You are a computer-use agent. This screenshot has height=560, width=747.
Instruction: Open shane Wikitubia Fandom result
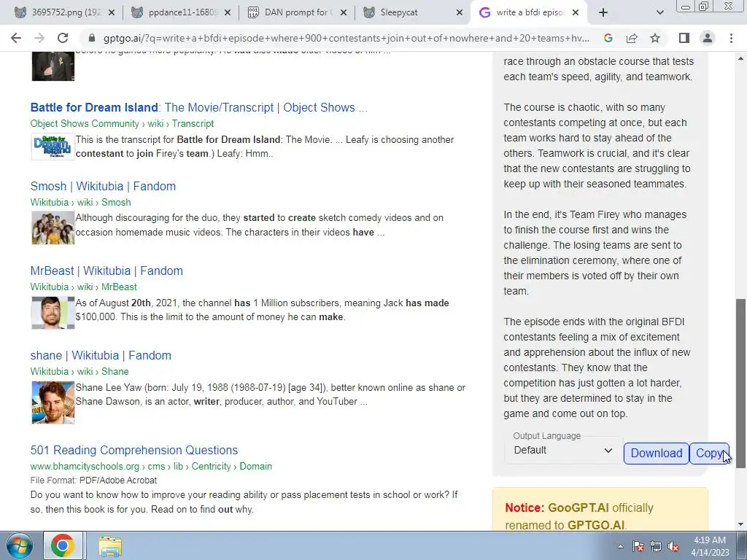point(101,356)
